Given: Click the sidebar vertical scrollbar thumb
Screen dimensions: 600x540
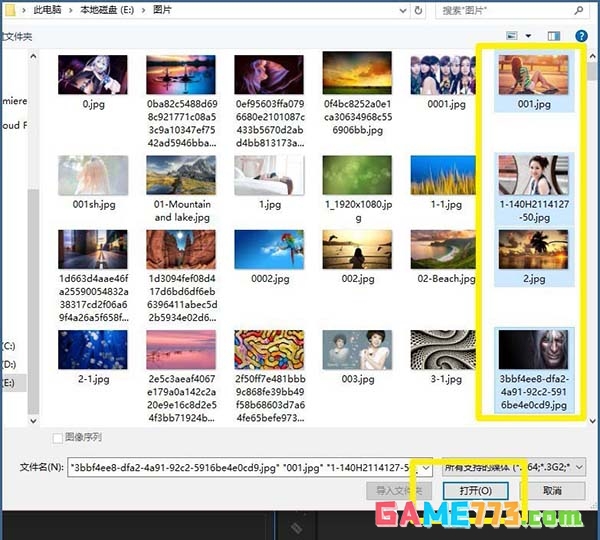Looking at the screenshot, I should coord(33,302).
